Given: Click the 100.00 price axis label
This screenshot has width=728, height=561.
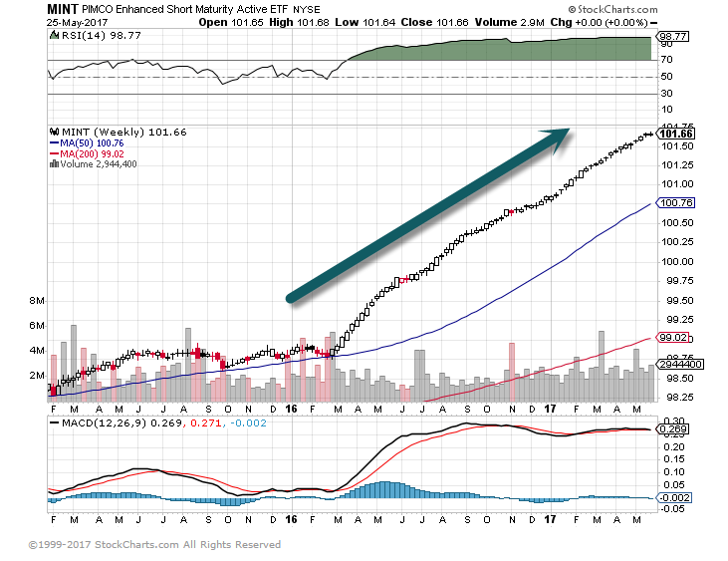Looking at the screenshot, I should (677, 261).
